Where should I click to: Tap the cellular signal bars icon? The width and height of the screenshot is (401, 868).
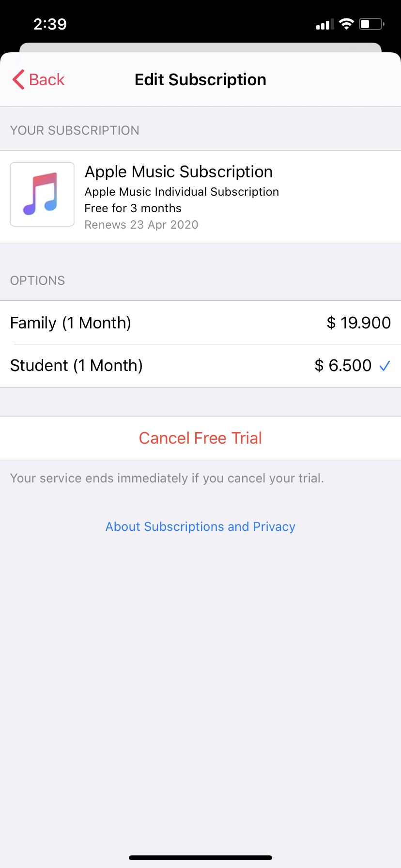pyautogui.click(x=324, y=25)
